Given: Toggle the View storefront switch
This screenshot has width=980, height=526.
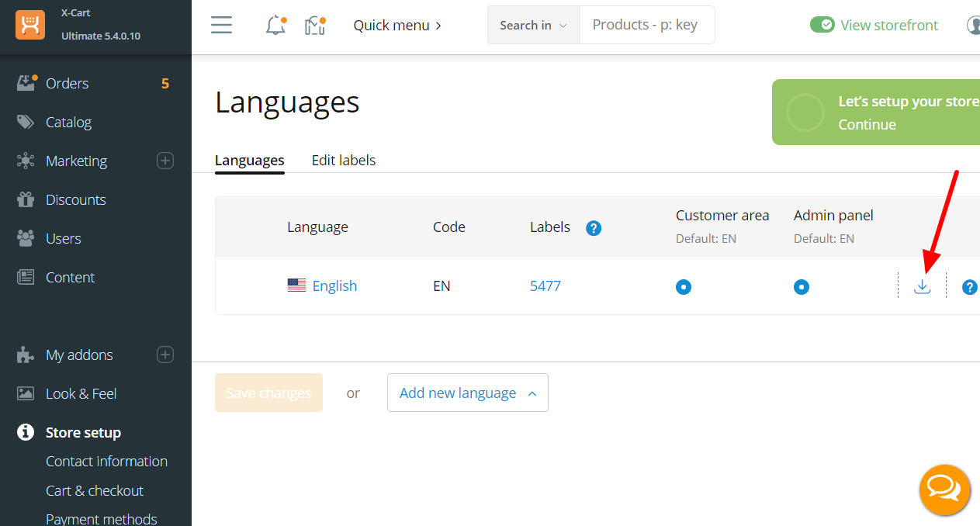Looking at the screenshot, I should coord(822,25).
